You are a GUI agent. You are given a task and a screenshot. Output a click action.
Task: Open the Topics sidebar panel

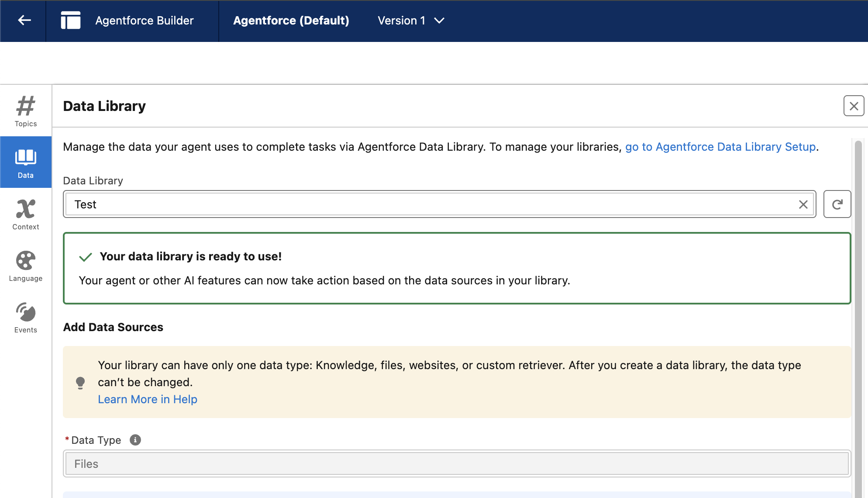[x=26, y=111]
